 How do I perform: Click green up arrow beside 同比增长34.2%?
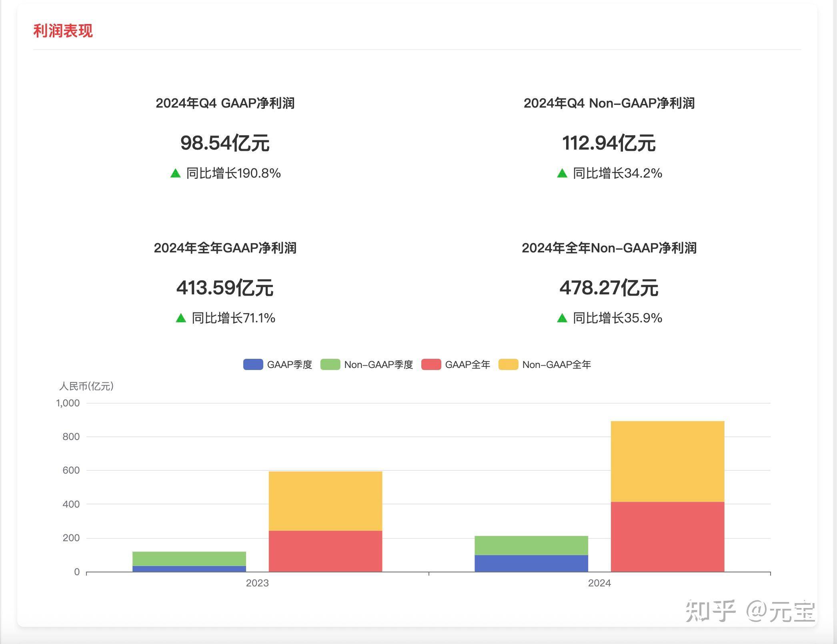coord(562,173)
